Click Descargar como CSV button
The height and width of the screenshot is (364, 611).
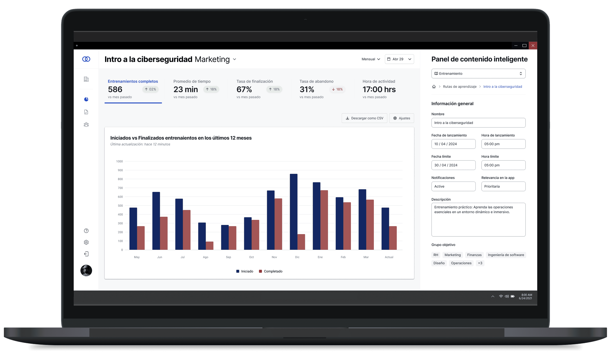[x=364, y=118]
